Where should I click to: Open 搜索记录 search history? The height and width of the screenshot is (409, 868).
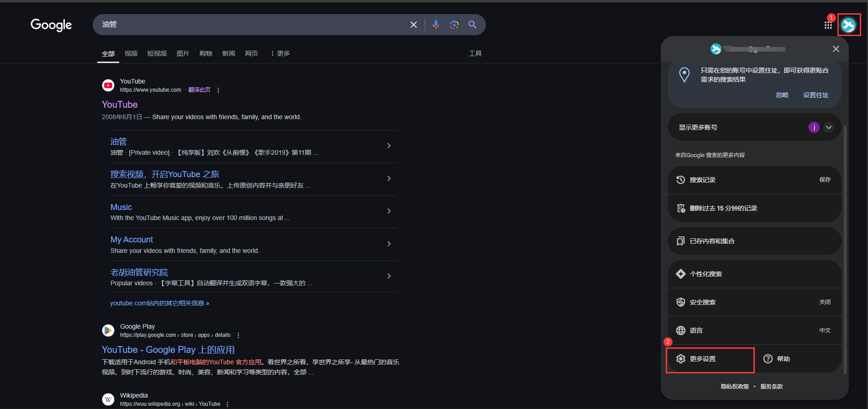pyautogui.click(x=755, y=180)
